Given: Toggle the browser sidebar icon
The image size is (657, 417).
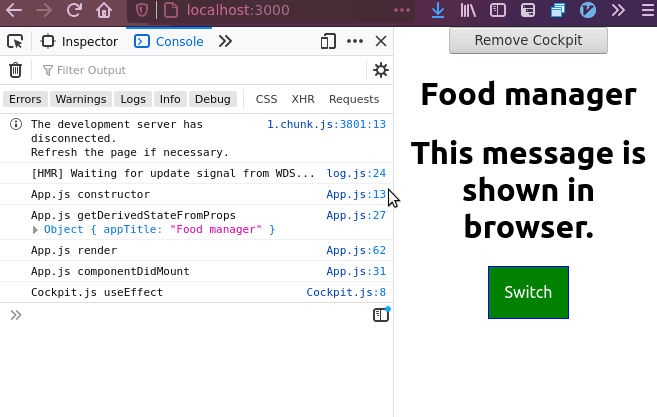Looking at the screenshot, I should 498,10.
